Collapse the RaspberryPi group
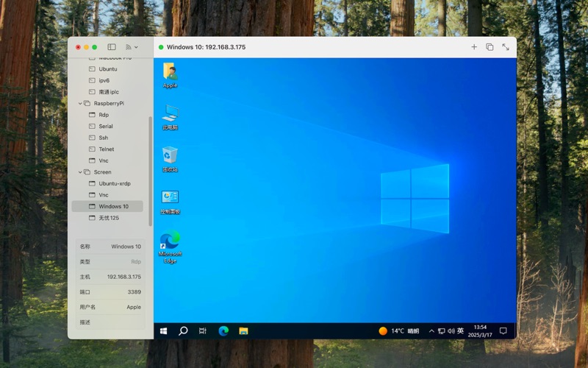 pyautogui.click(x=80, y=104)
